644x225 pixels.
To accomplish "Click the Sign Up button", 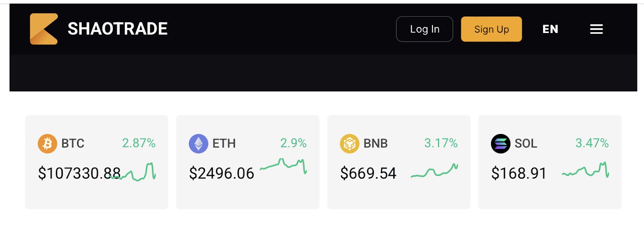I will point(491,29).
